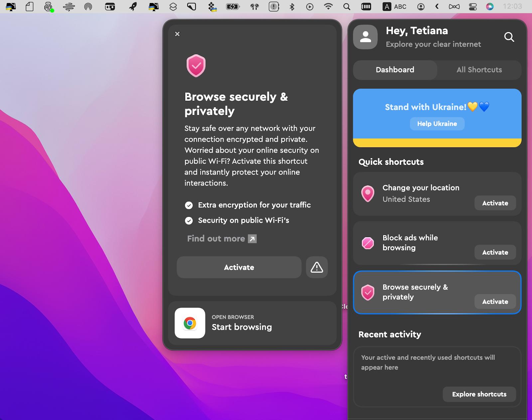Activate Browse securely shortcut in details panel
Image resolution: width=532 pixels, height=420 pixels.
coord(239,267)
